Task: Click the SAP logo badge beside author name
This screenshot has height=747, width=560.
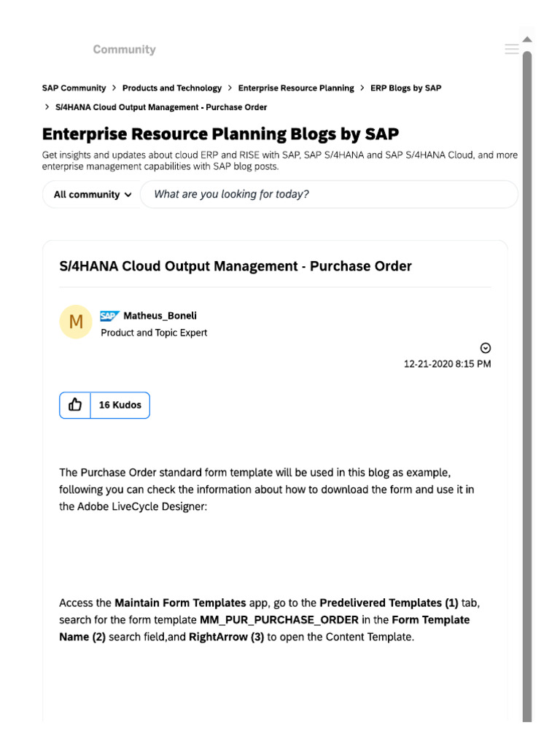Action: tap(110, 316)
